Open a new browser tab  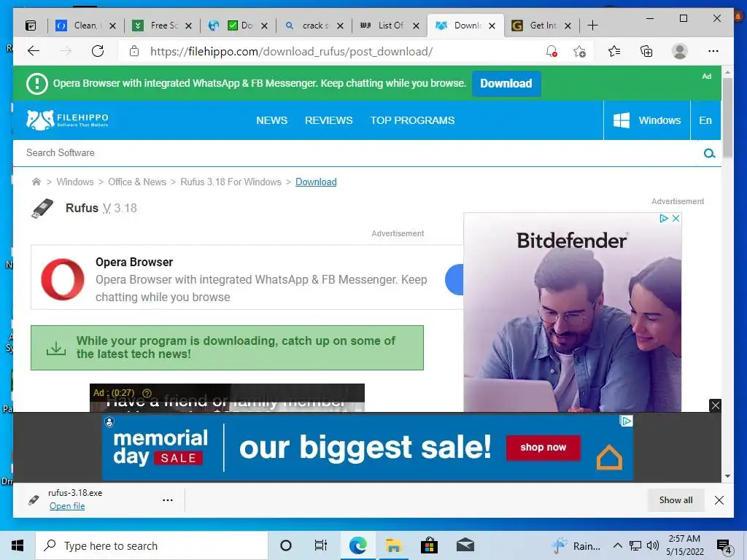[592, 26]
